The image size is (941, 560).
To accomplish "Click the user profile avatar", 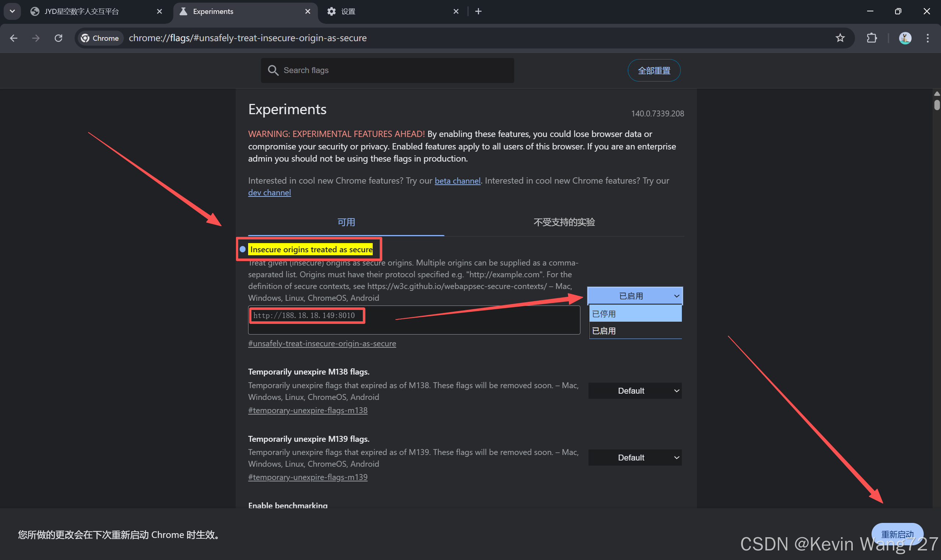I will click(905, 38).
